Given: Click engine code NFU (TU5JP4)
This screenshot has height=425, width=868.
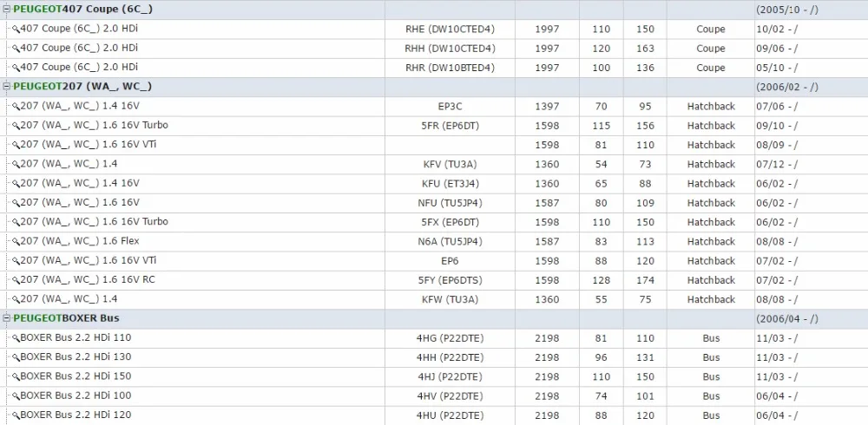Looking at the screenshot, I should pyautogui.click(x=450, y=203).
